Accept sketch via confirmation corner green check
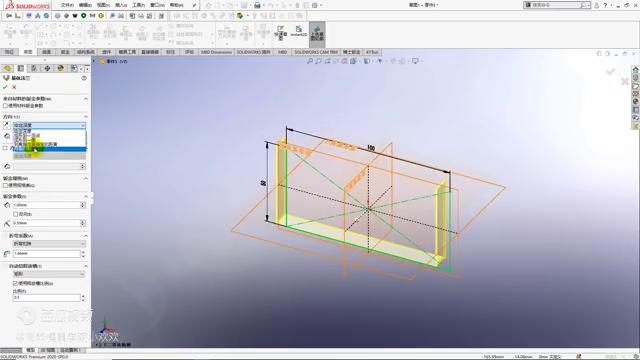 (x=610, y=72)
